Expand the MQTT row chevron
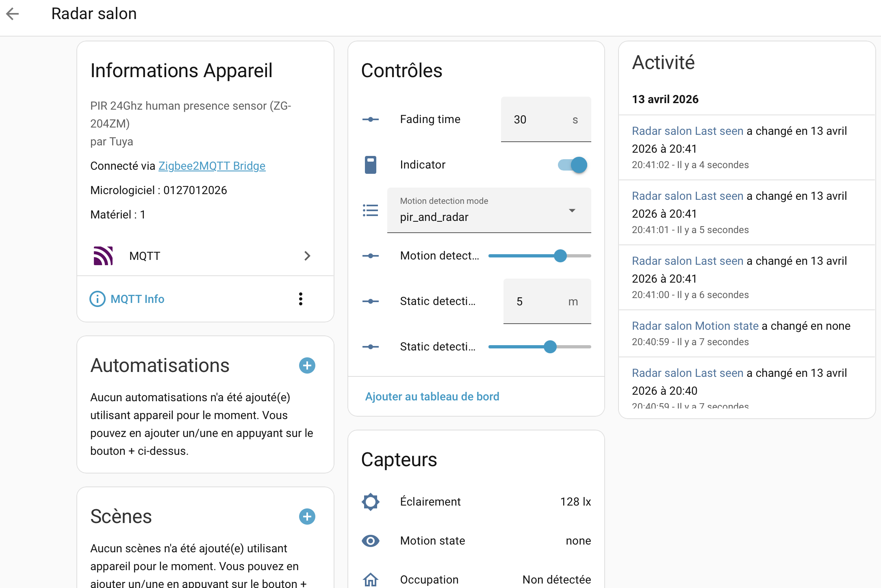This screenshot has height=588, width=881. coord(307,256)
